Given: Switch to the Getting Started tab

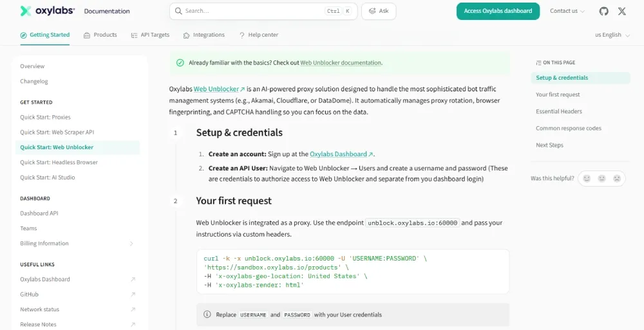Looking at the screenshot, I should (x=45, y=35).
